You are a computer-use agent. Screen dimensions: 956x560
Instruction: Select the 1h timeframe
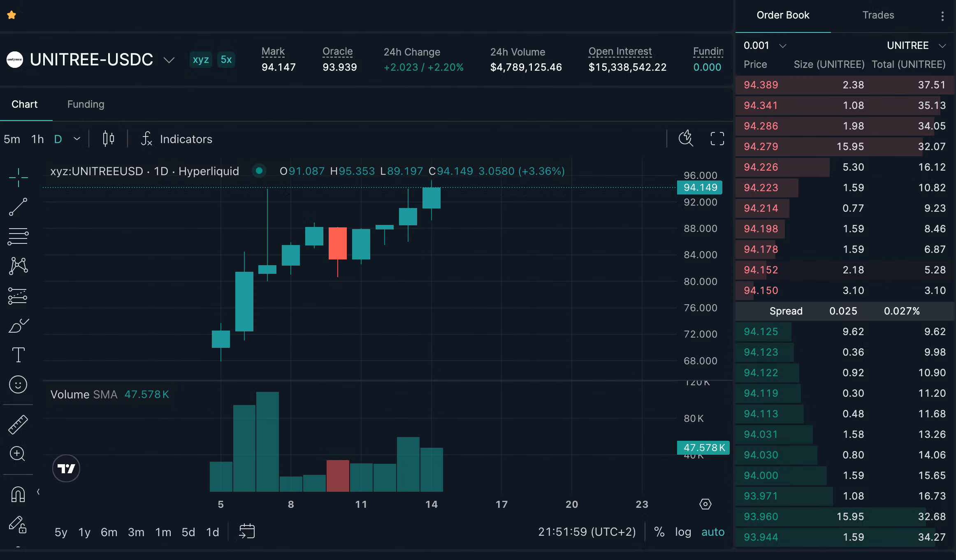pyautogui.click(x=37, y=139)
